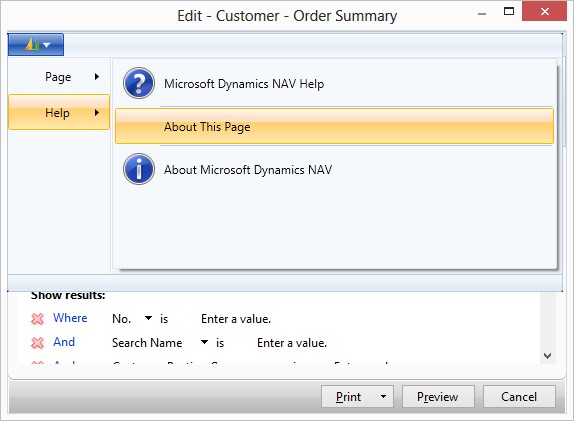Click the Preview button

[438, 396]
